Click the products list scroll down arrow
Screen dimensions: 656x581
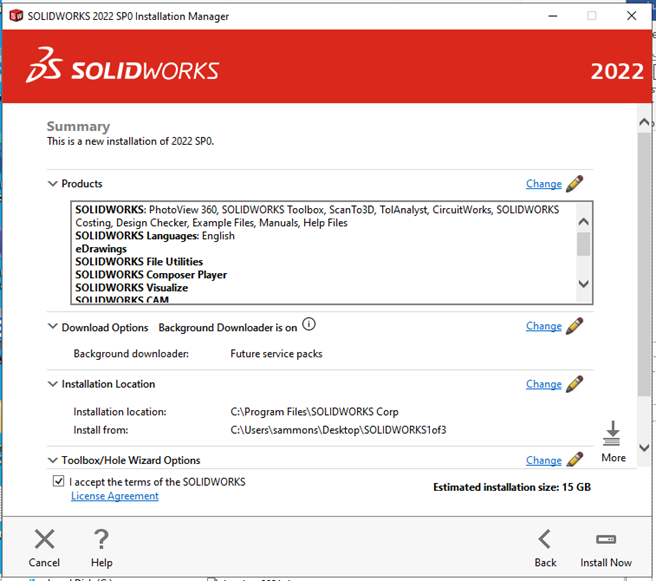point(584,284)
